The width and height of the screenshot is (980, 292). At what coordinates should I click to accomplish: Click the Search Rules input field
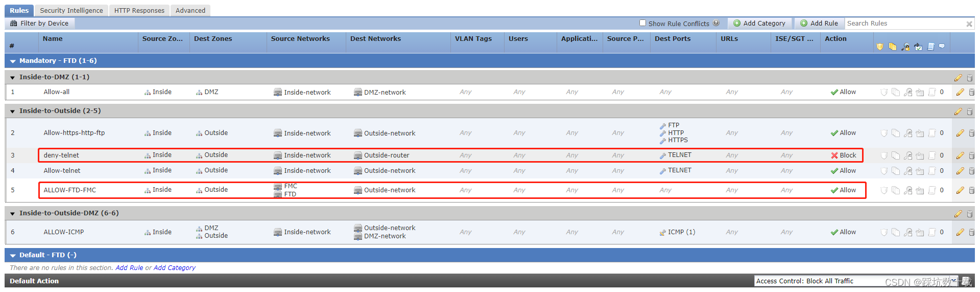pyautogui.click(x=905, y=24)
